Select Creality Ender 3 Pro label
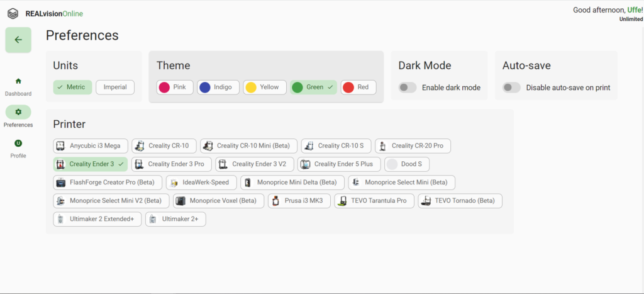The width and height of the screenshot is (644, 294). [176, 164]
